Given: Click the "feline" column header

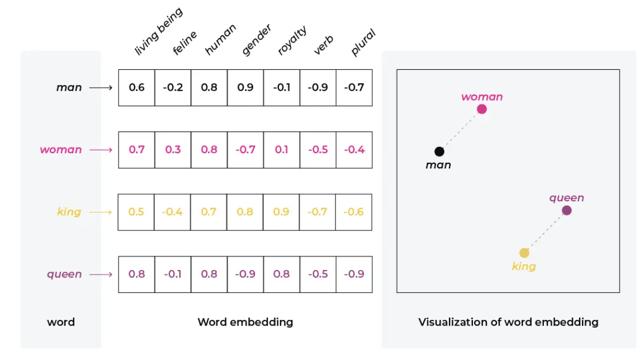Looking at the screenshot, I should 185,43.
